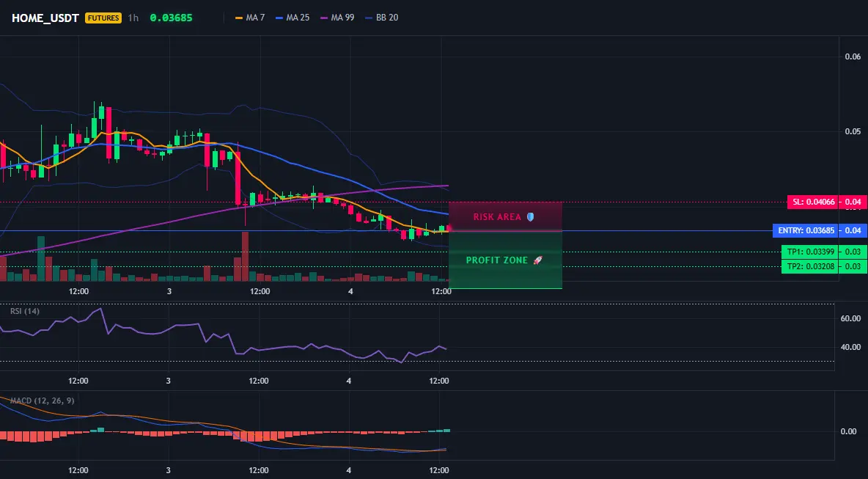This screenshot has width=868, height=479.
Task: Click the 40.00 RSI axis value
Action: coord(850,347)
